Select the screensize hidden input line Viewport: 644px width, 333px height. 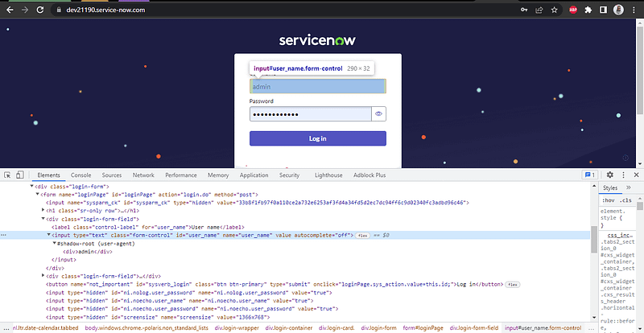pos(157,317)
